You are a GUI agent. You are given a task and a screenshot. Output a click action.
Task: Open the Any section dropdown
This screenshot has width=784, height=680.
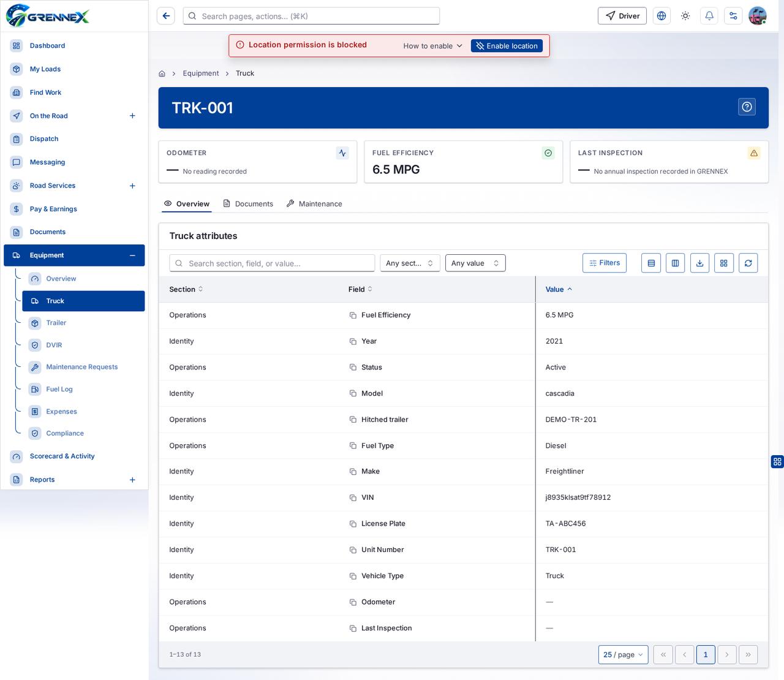410,263
